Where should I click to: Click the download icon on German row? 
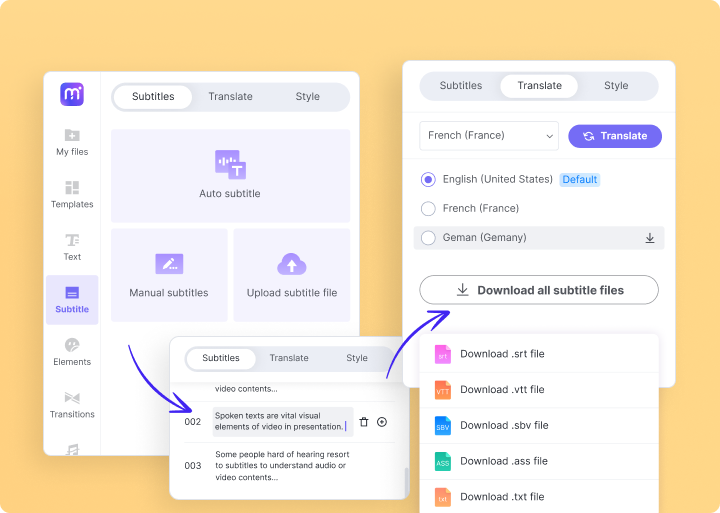649,238
